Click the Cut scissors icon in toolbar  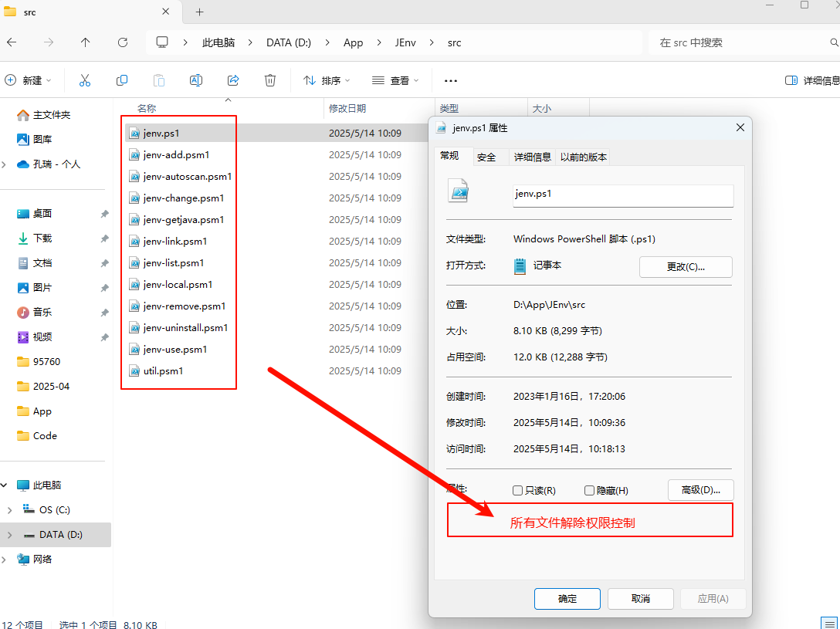[85, 80]
